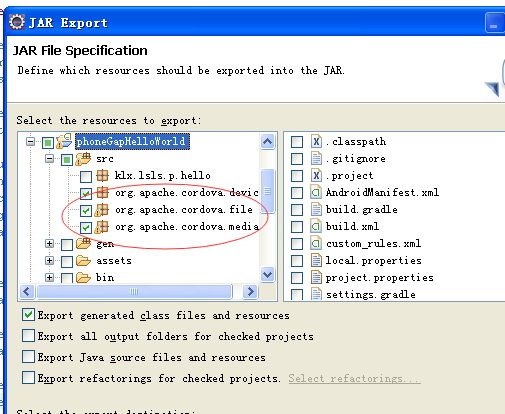The width and height of the screenshot is (505, 414).
Task: Enable Export Java source files and resources
Action: [x=28, y=357]
